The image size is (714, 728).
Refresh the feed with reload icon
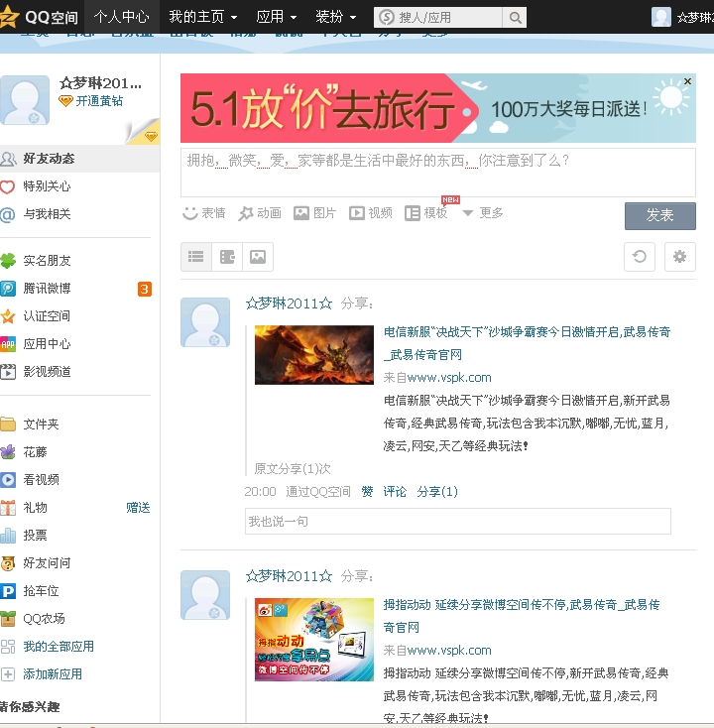click(640, 256)
